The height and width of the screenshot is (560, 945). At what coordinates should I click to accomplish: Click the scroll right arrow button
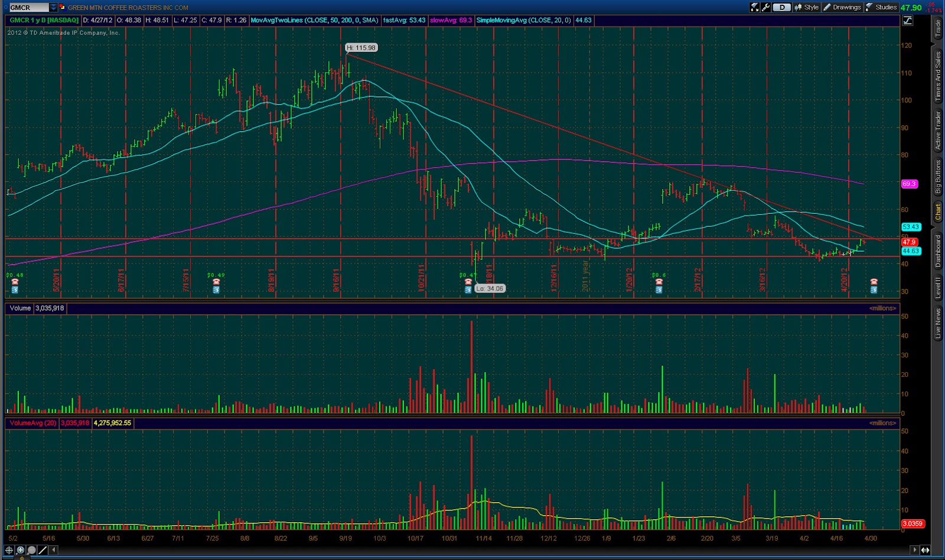(x=915, y=550)
